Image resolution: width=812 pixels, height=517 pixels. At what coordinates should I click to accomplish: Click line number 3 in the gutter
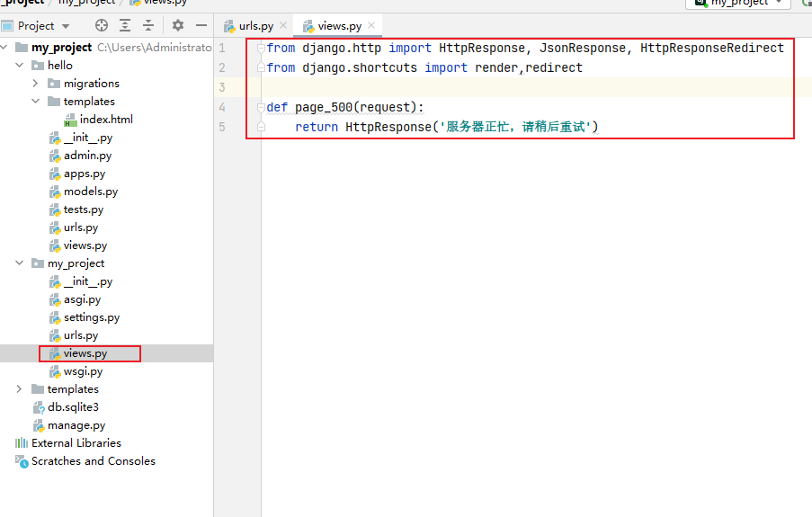[222, 87]
